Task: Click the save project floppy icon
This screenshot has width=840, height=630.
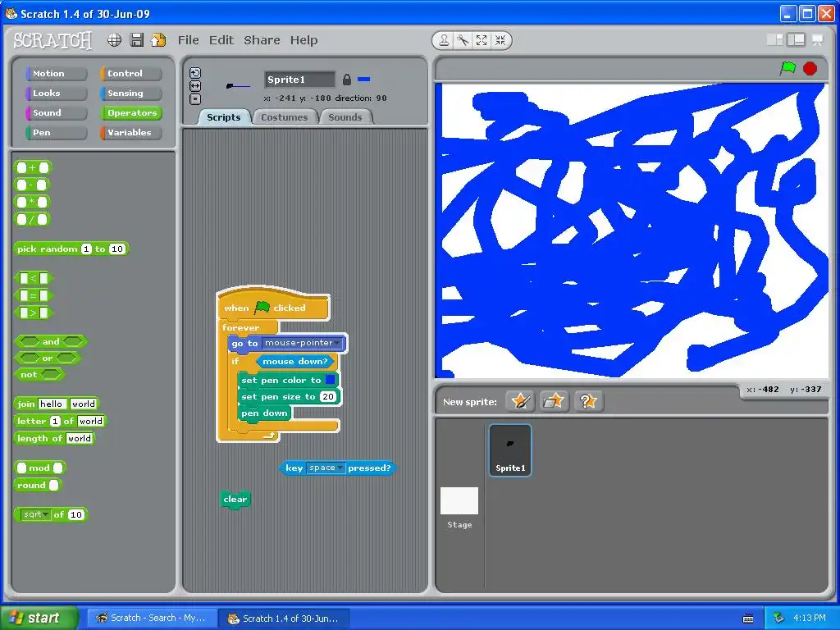Action: tap(137, 40)
